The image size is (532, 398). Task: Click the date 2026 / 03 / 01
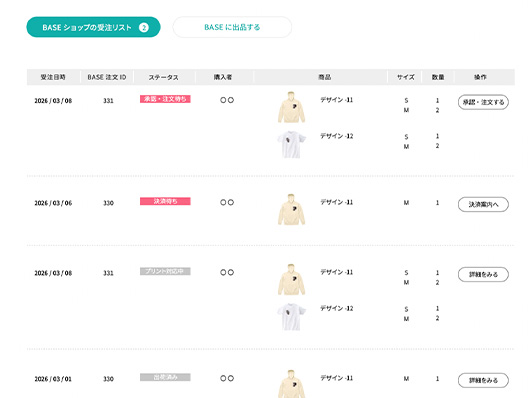(x=53, y=379)
